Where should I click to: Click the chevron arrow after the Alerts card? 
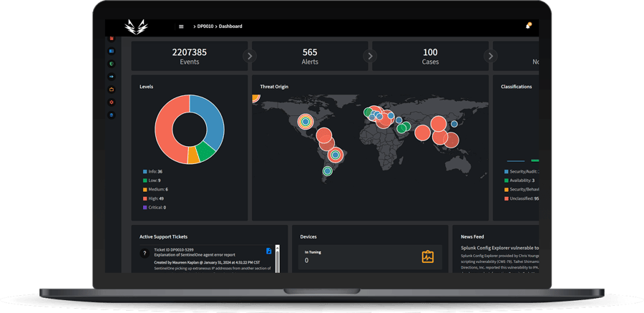tap(370, 56)
